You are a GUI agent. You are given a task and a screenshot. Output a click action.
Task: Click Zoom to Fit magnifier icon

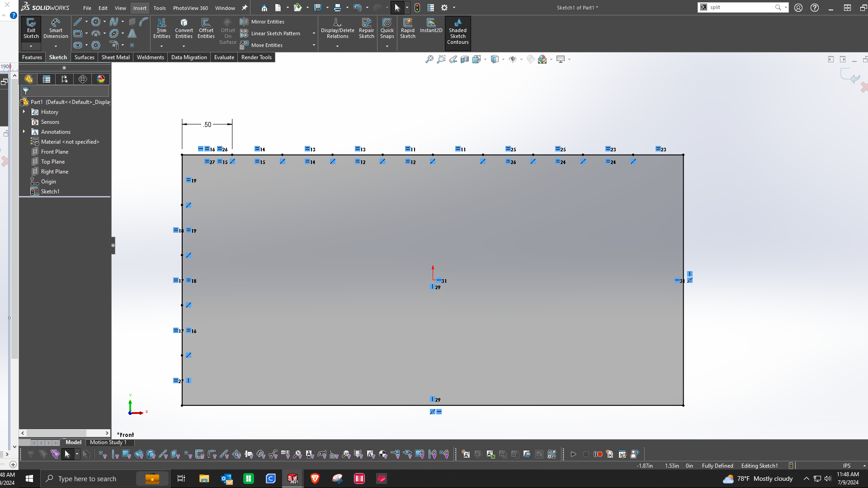pos(429,59)
